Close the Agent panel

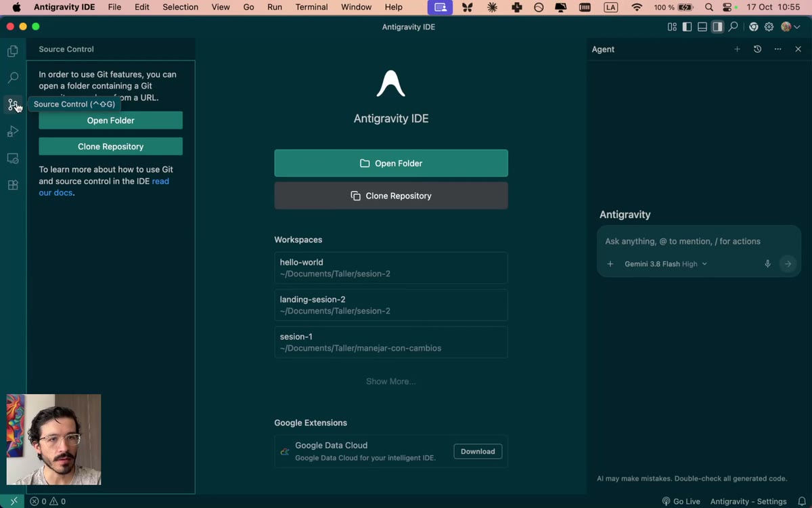(798, 49)
